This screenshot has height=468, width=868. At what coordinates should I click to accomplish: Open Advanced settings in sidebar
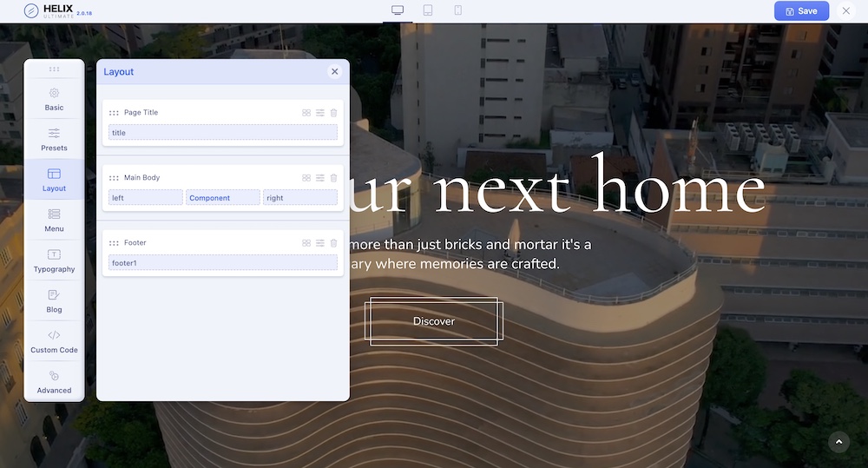(54, 382)
